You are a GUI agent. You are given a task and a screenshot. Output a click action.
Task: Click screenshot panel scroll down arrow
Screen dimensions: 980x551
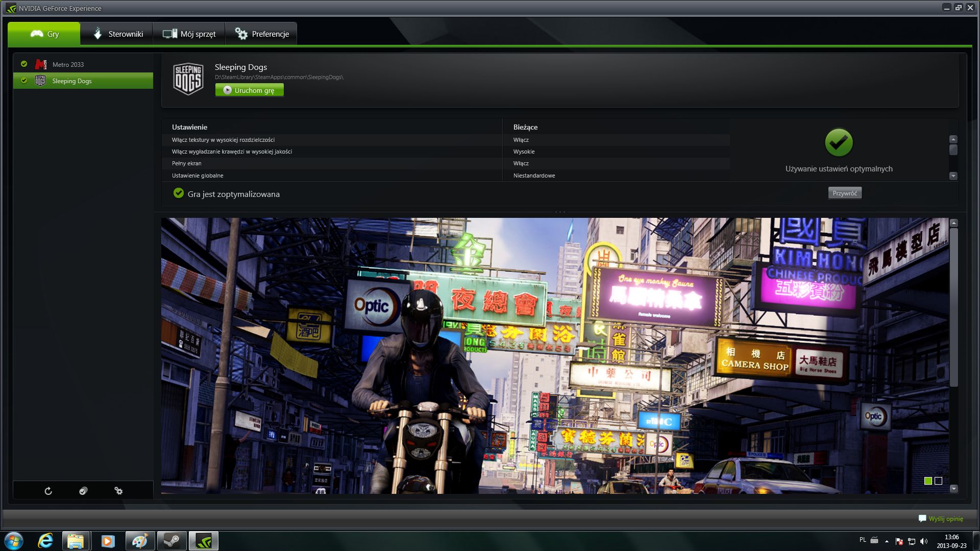click(953, 489)
